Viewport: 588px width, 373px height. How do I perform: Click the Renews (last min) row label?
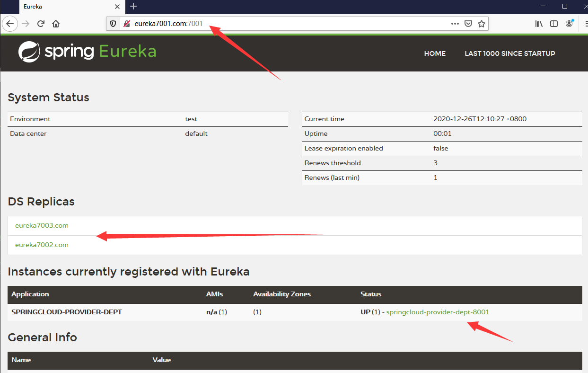pos(332,178)
